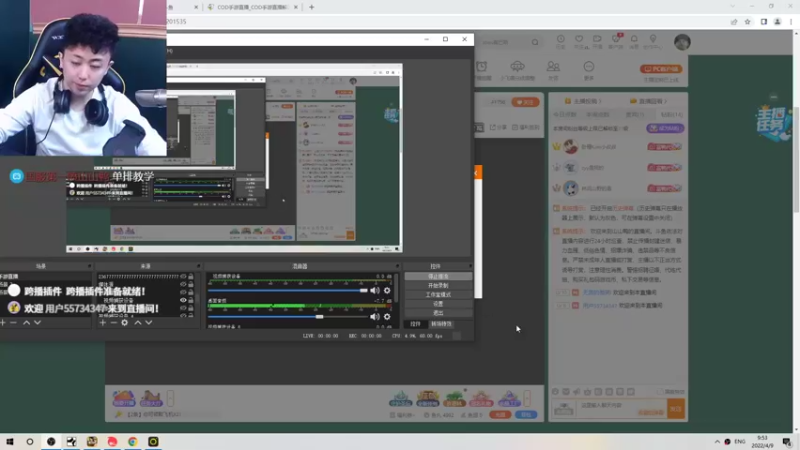Click orange send button in chat box

coord(676,409)
